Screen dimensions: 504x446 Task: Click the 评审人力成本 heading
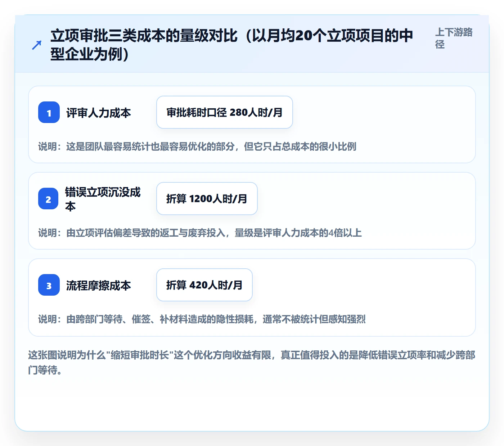click(x=98, y=113)
